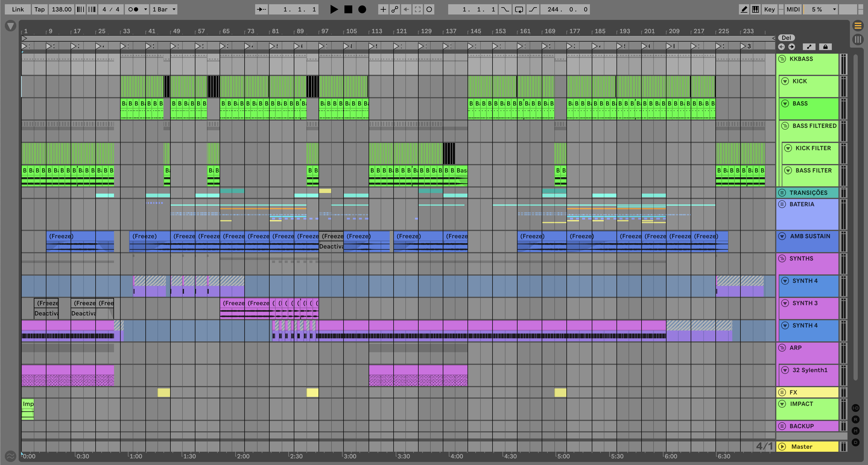Toggle Computer MIDI Keyboard button
The image size is (868, 465).
tap(756, 9)
